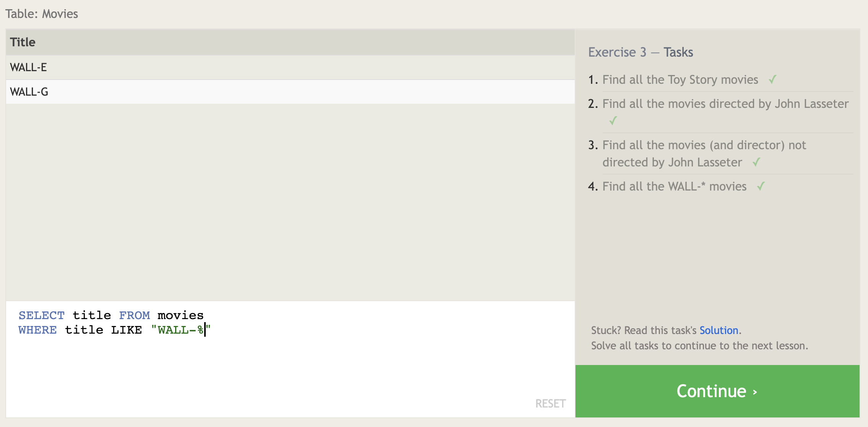Click the checkmark after 'directed by John Lasseter' in task 3
The height and width of the screenshot is (427, 868).
(x=756, y=162)
